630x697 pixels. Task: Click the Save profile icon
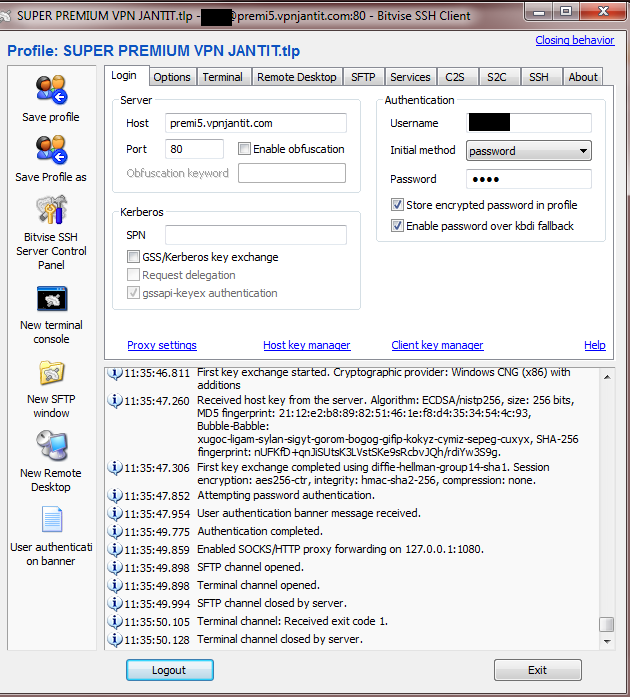(51, 89)
